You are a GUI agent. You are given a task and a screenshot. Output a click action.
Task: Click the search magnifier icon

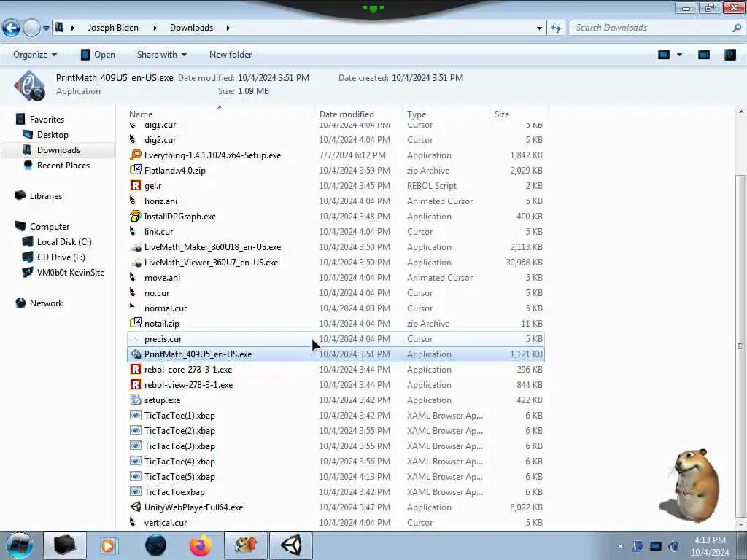[x=737, y=28]
